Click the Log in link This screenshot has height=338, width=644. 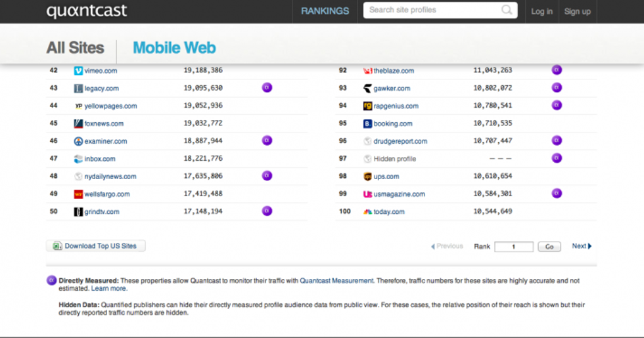pos(541,11)
